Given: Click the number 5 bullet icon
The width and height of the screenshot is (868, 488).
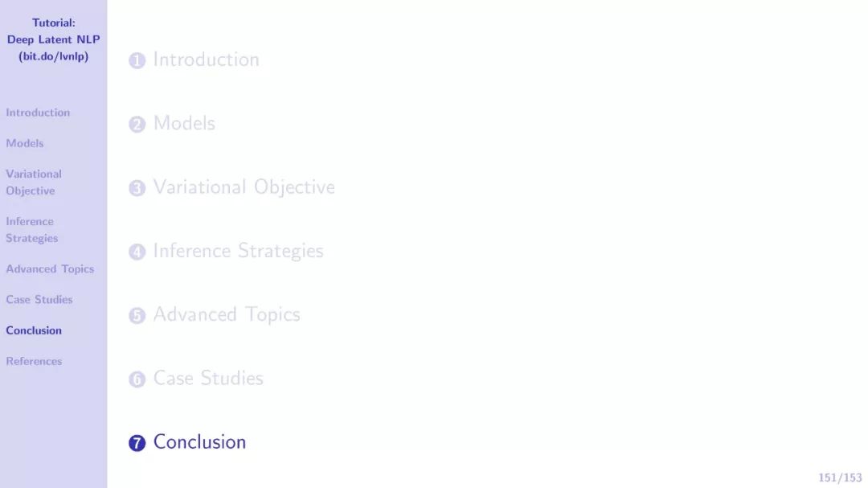Looking at the screenshot, I should coord(137,315).
